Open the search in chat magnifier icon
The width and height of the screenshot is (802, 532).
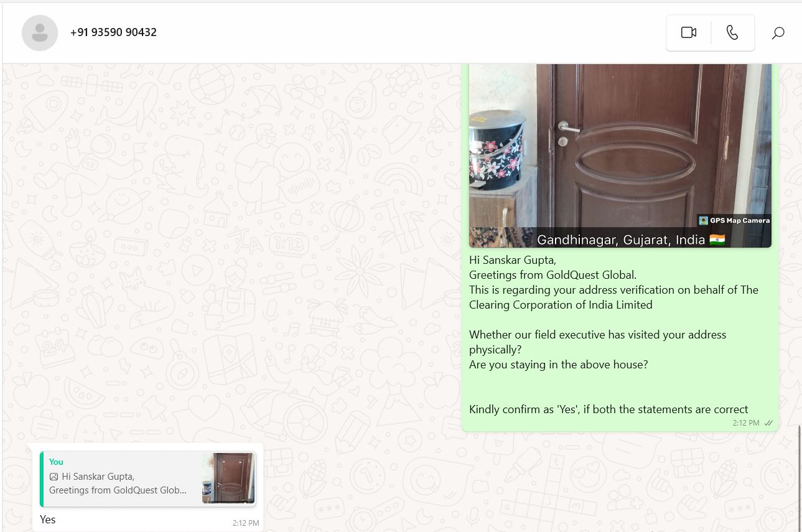pos(778,33)
